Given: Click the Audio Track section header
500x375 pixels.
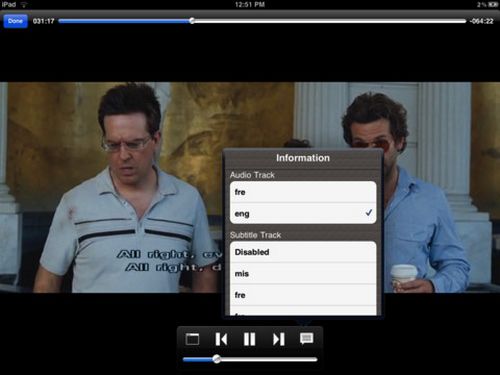Looking at the screenshot, I should point(252,175).
